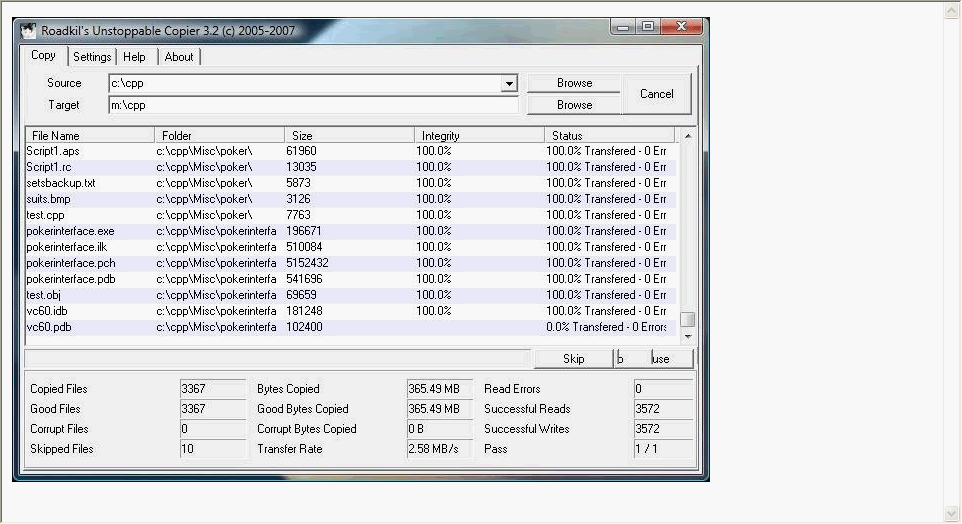Skip the current file

coord(574,359)
